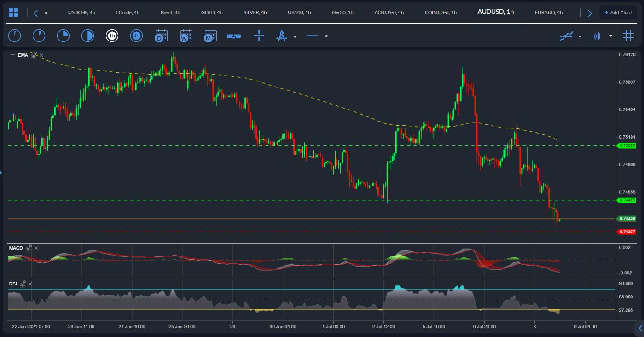Open RSI indicator settings gear
Image resolution: width=644 pixels, height=337 pixels.
click(23, 284)
